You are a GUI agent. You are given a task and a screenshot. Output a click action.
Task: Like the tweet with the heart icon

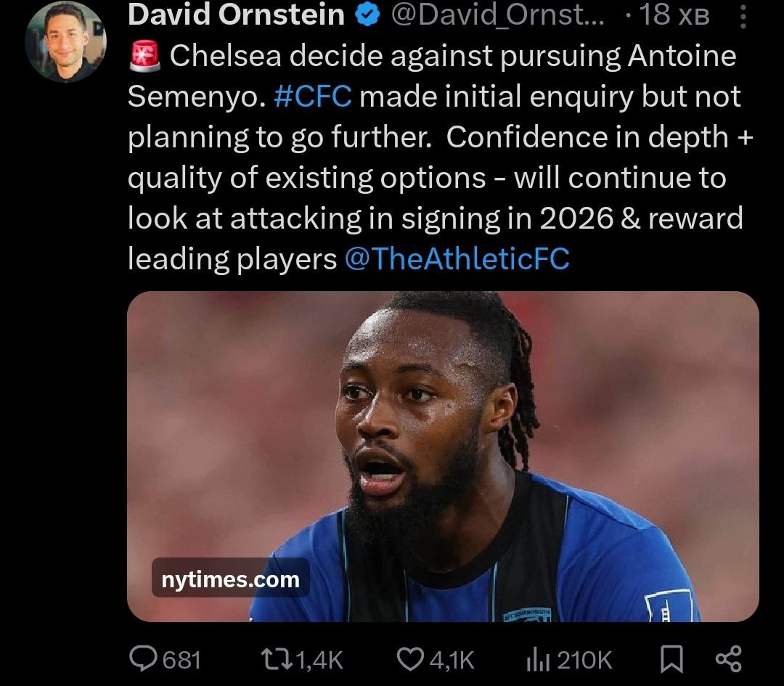click(x=410, y=659)
